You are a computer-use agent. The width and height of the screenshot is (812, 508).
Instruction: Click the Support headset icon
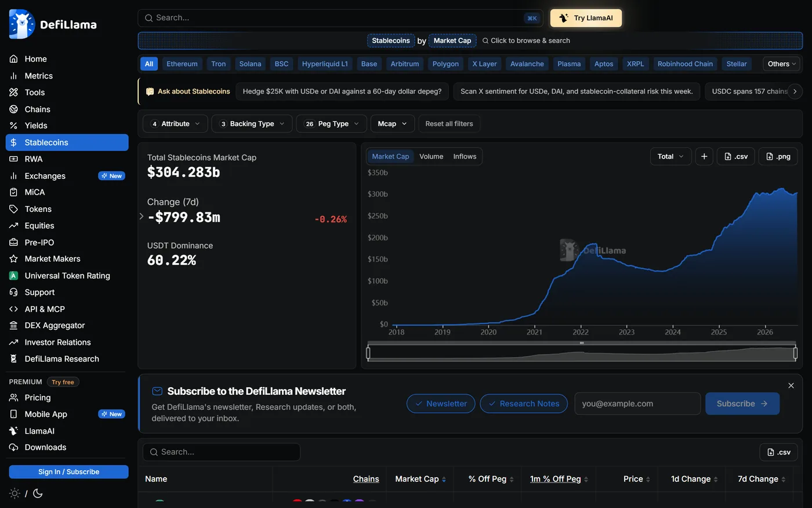pyautogui.click(x=13, y=293)
